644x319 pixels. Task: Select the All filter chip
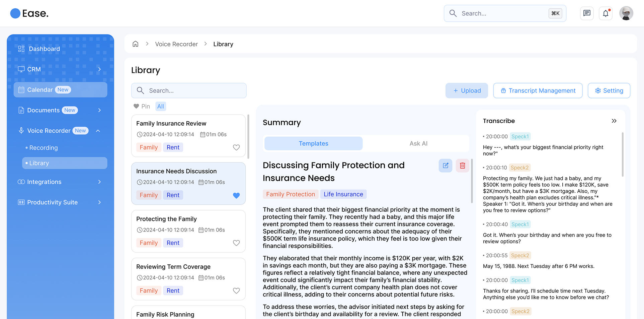(161, 106)
